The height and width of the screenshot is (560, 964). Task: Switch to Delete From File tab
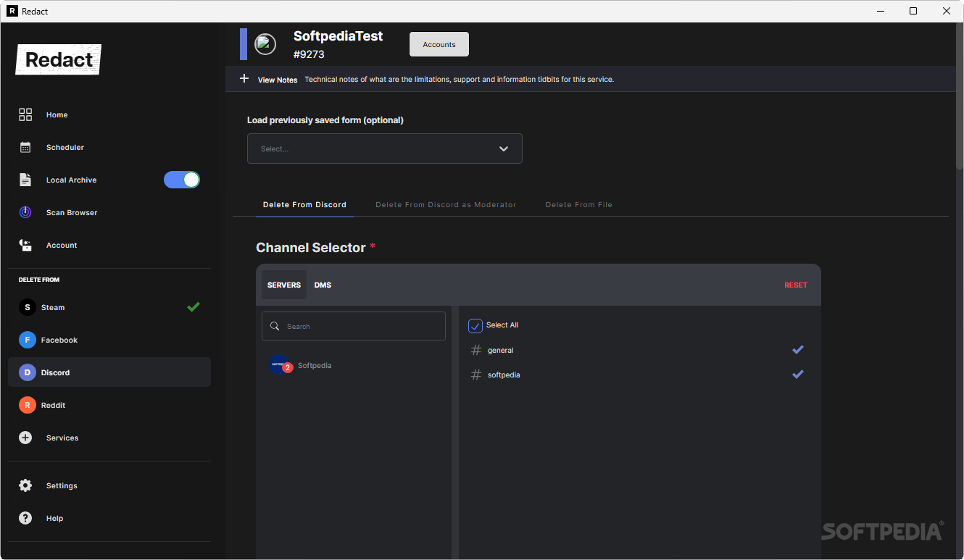tap(579, 205)
